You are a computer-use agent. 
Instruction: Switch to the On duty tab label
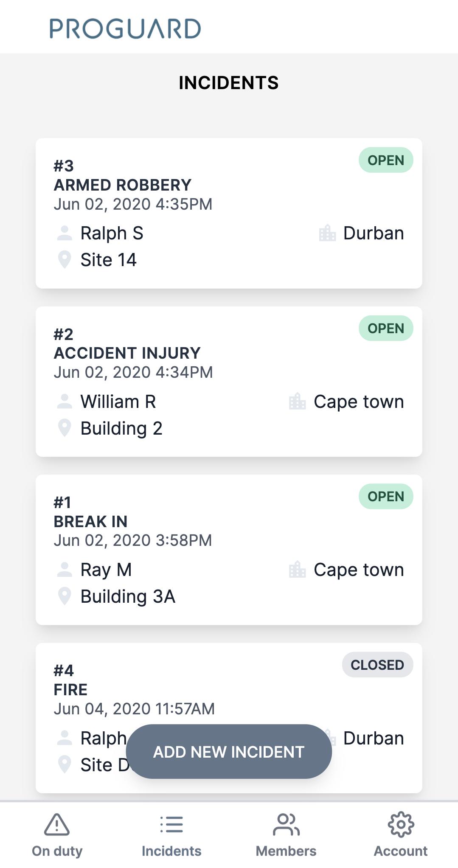pyautogui.click(x=57, y=851)
